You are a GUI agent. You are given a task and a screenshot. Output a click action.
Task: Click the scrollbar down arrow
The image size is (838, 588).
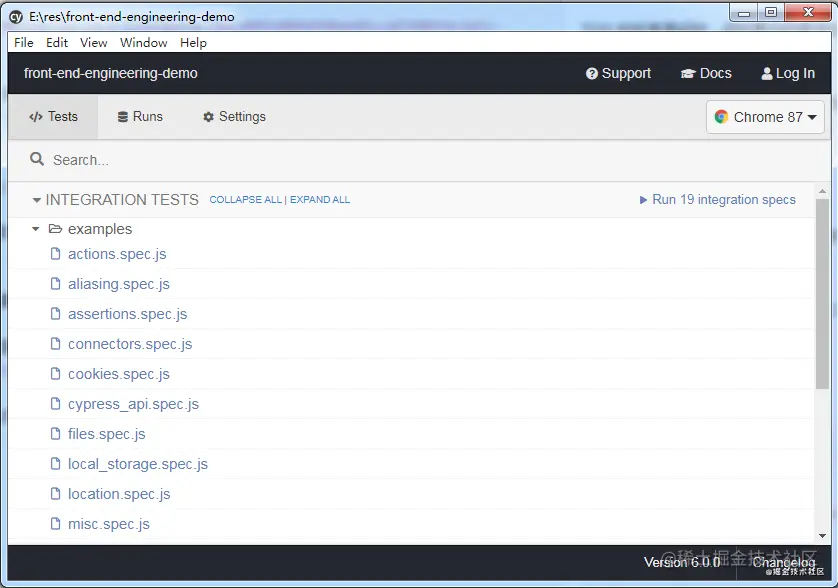822,536
